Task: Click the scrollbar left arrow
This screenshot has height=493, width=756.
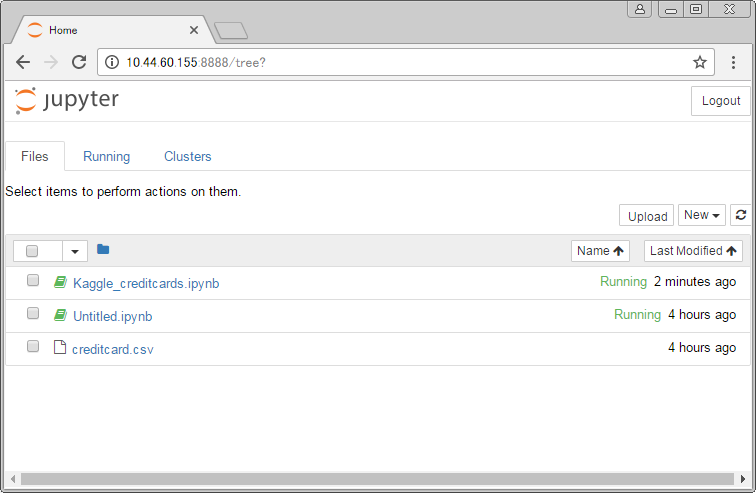Action: 13,479
